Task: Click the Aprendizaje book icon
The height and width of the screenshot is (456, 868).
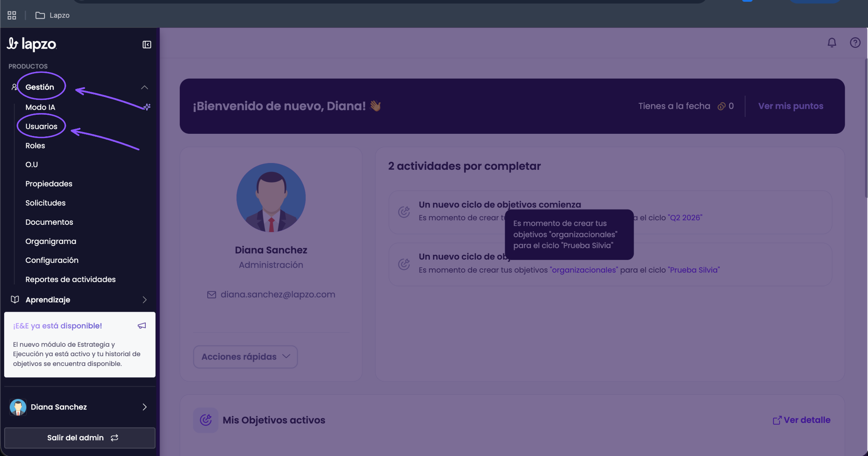Action: tap(15, 299)
